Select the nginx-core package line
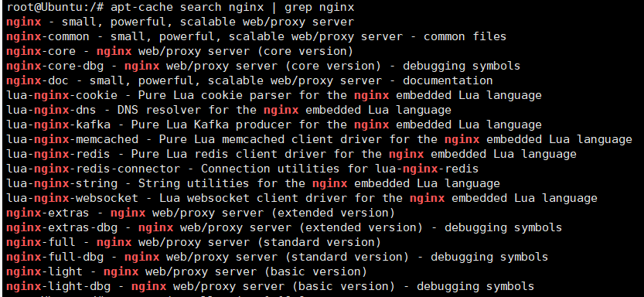This screenshot has width=644, height=297. pos(179,51)
